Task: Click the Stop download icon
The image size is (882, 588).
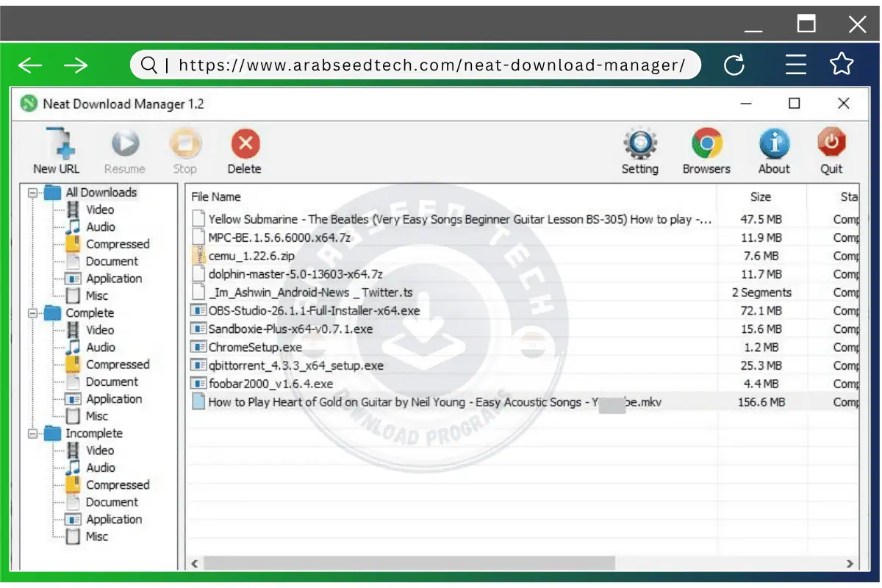Action: 184,145
